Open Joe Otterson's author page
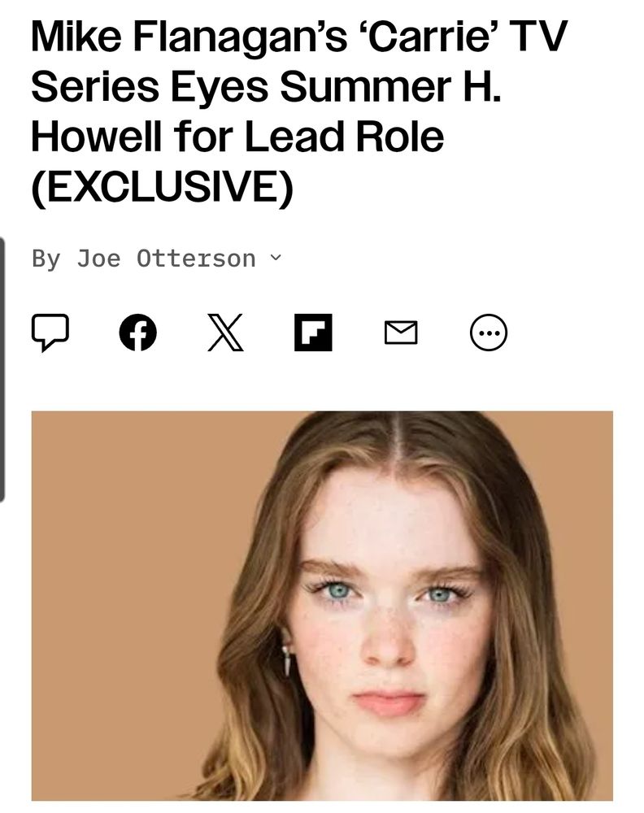The height and width of the screenshot is (813, 644). [x=167, y=259]
